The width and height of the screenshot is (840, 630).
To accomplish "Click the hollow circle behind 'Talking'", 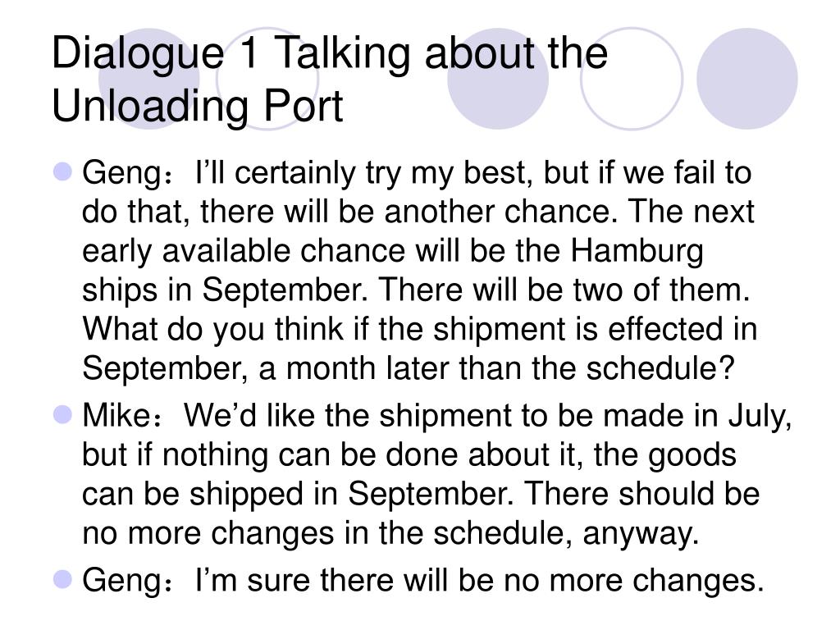I will 267,78.
